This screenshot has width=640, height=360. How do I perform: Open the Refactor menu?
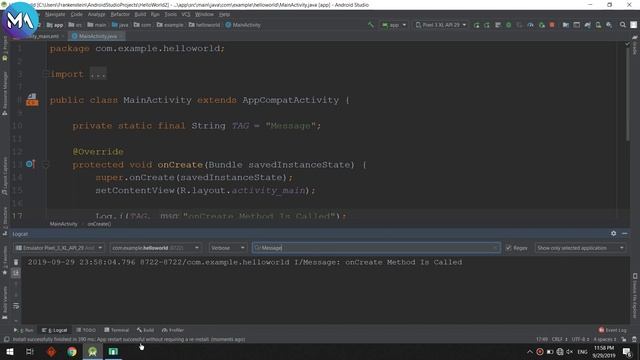120,14
